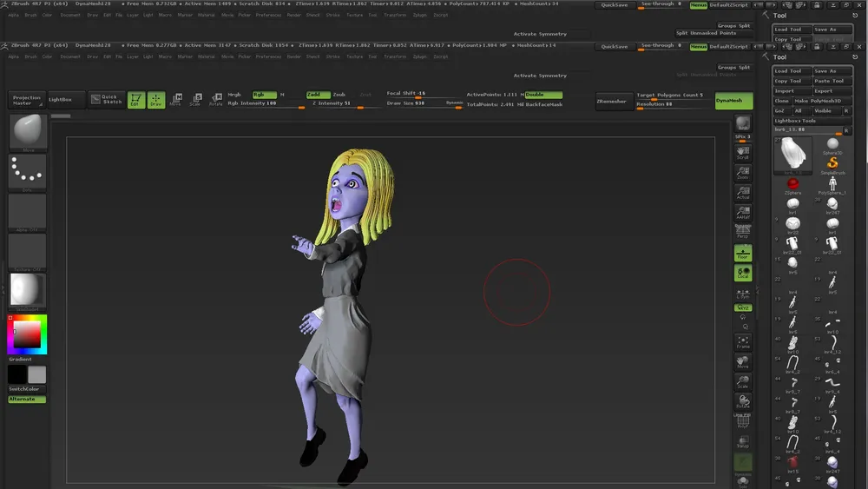868x489 pixels.
Task: Click the Frame icon in right shelf
Action: pyautogui.click(x=743, y=343)
